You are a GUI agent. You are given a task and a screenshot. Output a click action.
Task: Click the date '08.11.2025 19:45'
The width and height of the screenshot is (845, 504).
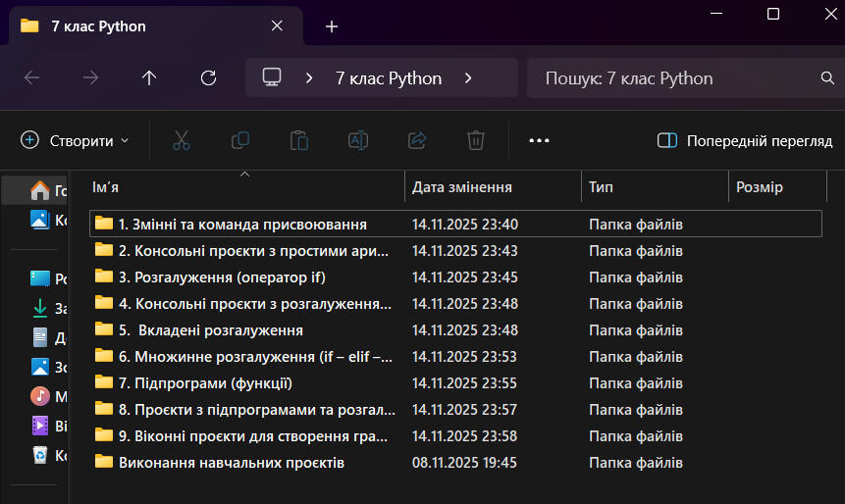click(x=464, y=463)
